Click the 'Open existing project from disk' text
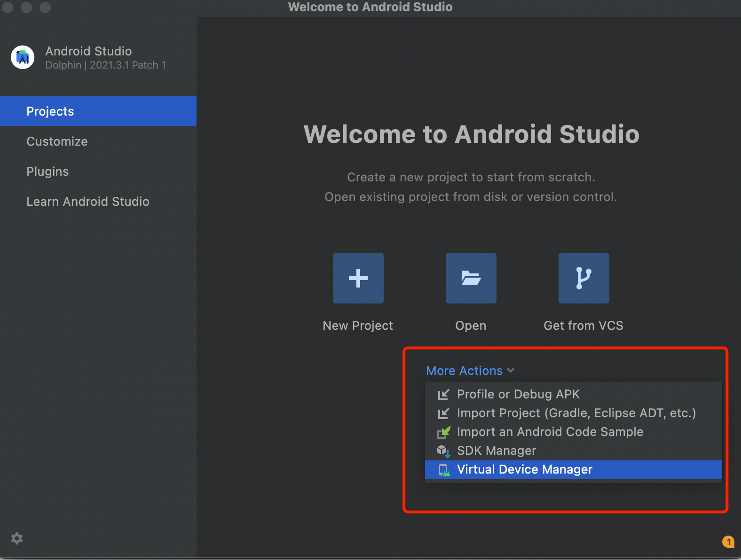This screenshot has height=560, width=741. (471, 197)
